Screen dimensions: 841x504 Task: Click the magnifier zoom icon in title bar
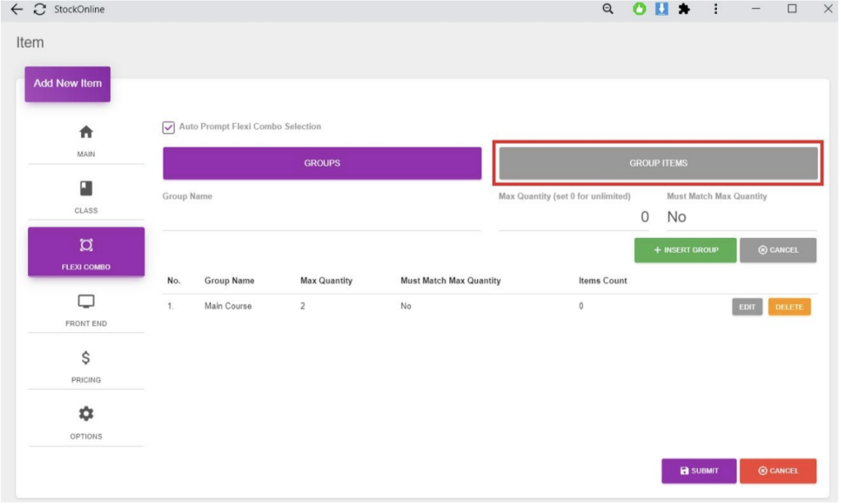608,9
